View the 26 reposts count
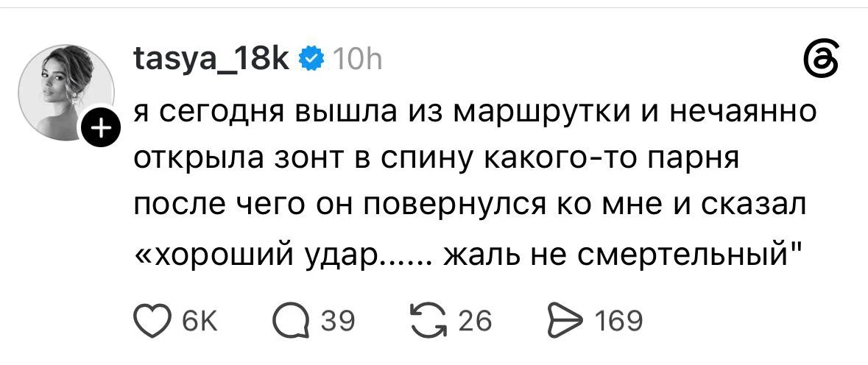Screen dimensions: 868x365 [474, 321]
